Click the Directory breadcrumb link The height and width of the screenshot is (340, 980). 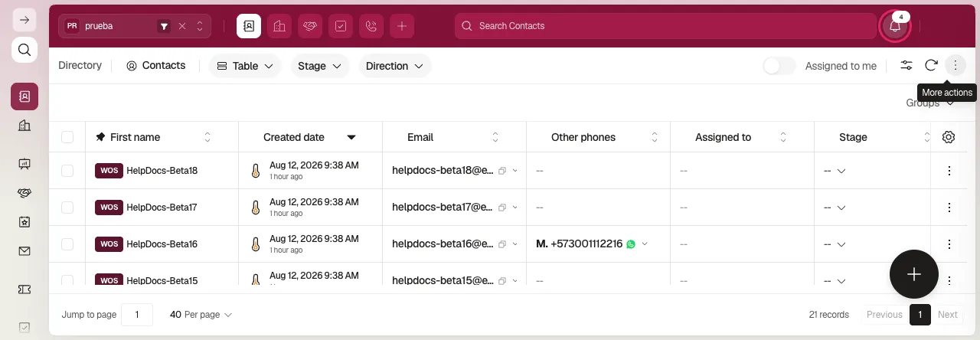[80, 66]
